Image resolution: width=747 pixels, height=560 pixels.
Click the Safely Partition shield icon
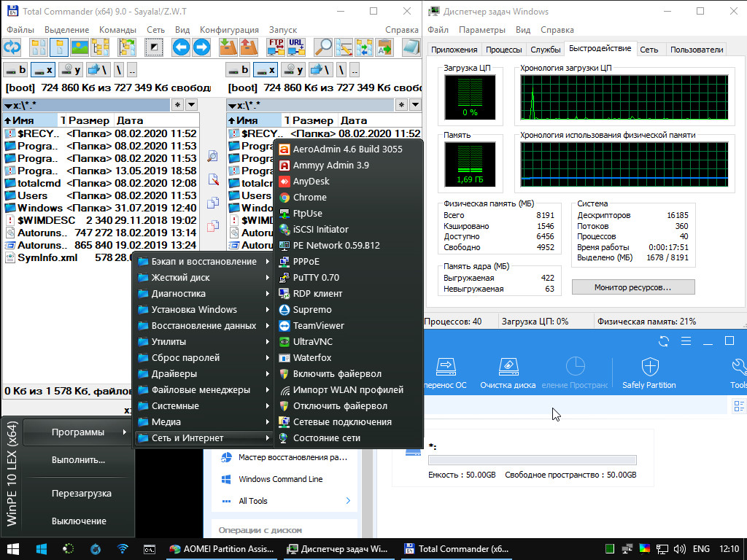(649, 367)
